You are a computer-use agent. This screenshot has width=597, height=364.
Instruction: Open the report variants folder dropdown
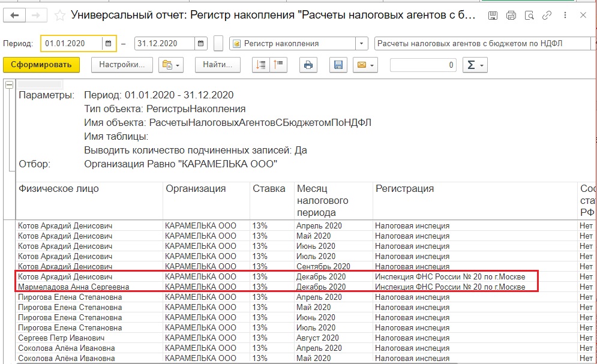pos(172,65)
